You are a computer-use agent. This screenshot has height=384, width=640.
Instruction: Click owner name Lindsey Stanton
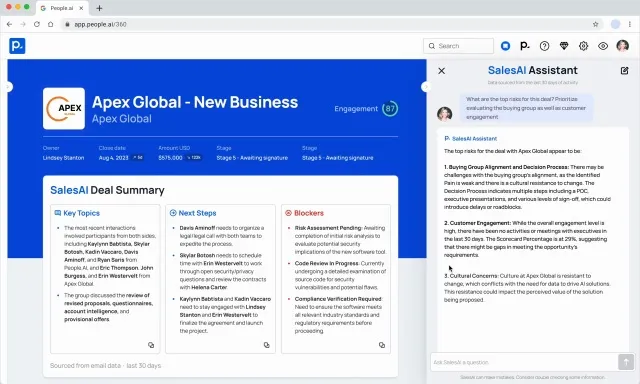click(63, 158)
